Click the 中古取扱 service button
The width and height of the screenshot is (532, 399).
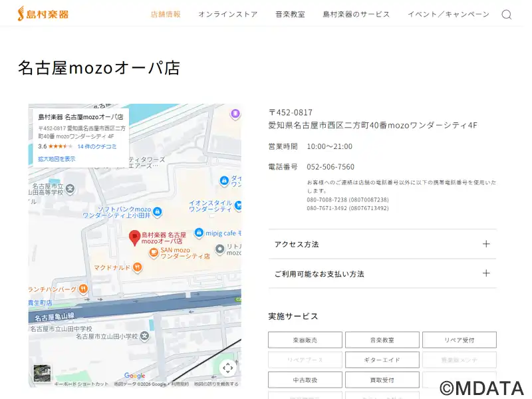pyautogui.click(x=305, y=380)
